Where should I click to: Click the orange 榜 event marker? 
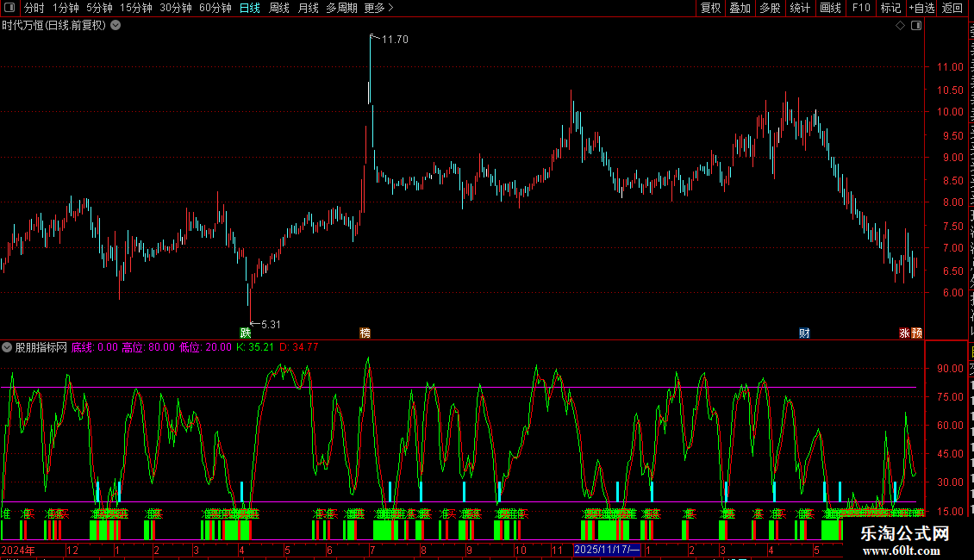point(365,333)
